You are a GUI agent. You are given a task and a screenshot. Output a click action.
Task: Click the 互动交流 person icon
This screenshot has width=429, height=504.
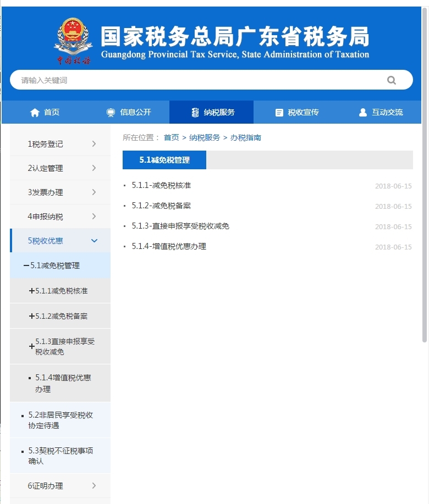362,113
